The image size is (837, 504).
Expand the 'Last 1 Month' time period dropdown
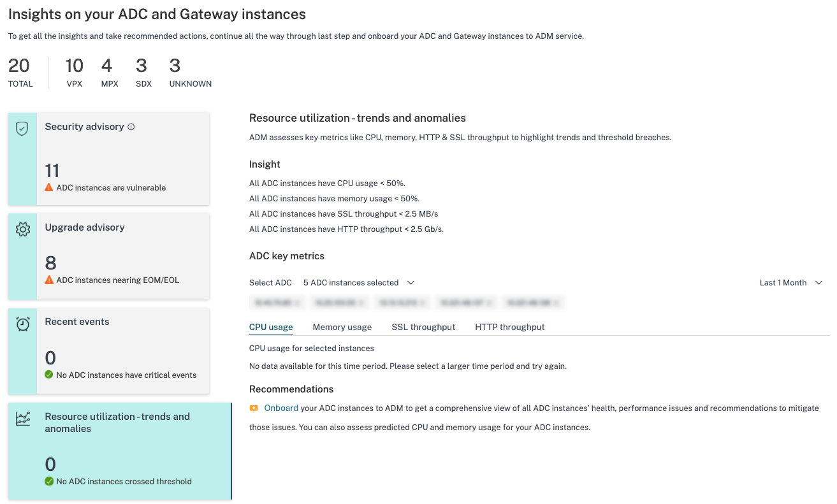791,282
